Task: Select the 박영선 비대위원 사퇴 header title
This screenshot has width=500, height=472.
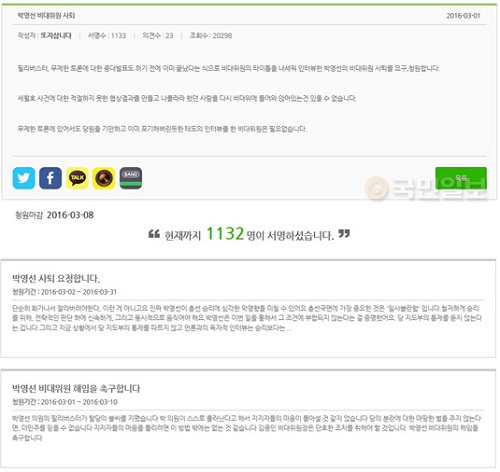Action: [46, 15]
